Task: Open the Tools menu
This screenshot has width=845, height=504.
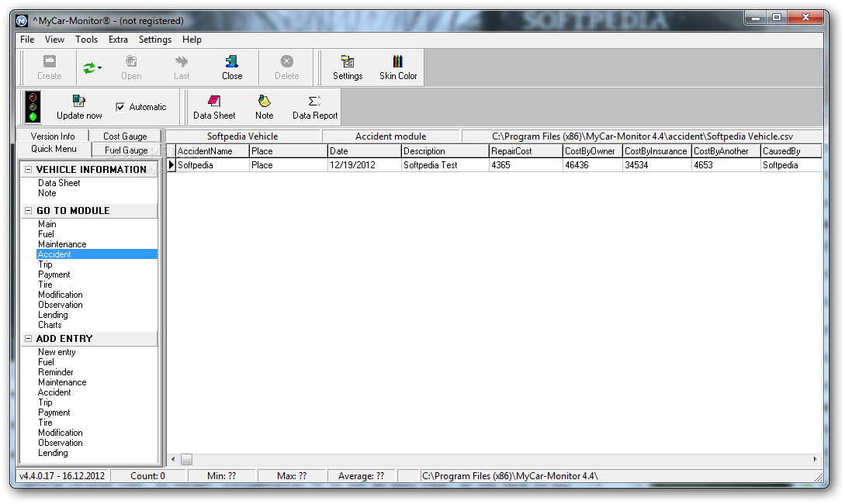Action: point(86,40)
